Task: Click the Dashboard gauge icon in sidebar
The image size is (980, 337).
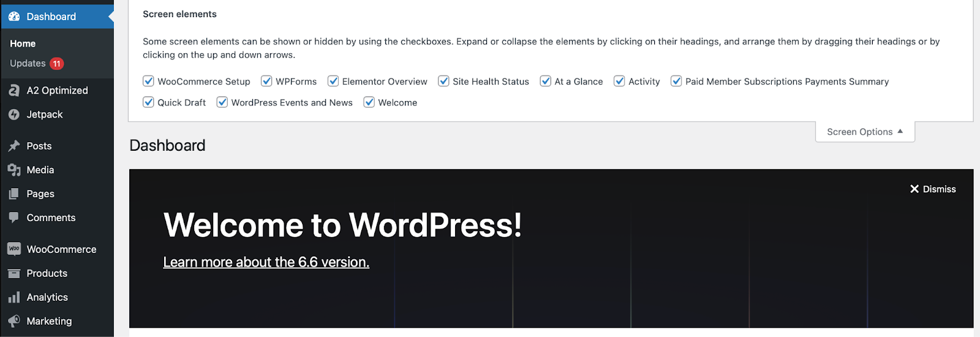Action: [x=14, y=17]
